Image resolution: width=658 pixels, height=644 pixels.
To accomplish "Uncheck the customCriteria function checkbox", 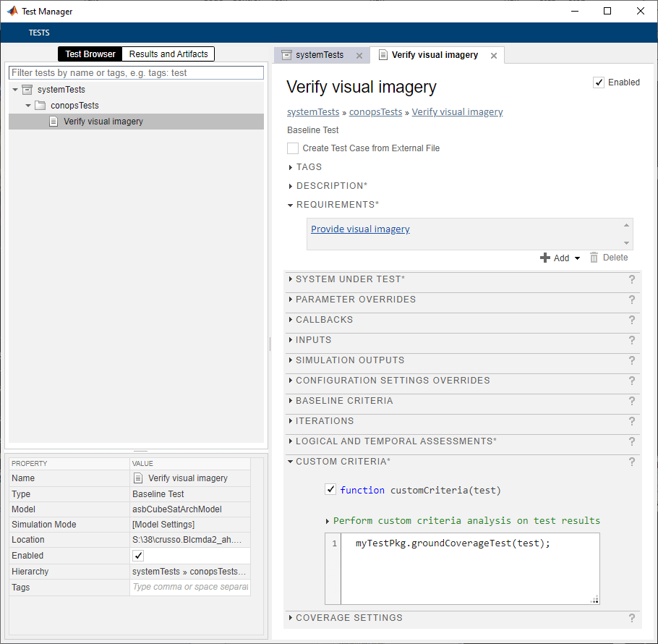I will pyautogui.click(x=330, y=489).
